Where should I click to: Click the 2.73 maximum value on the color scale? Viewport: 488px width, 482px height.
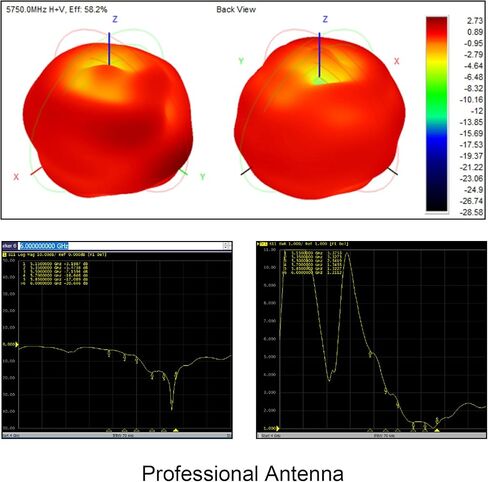475,21
